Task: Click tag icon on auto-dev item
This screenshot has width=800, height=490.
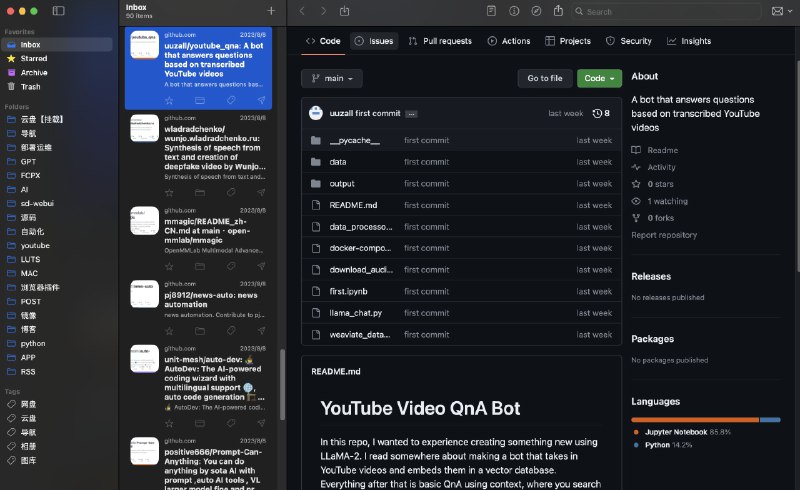Action: coord(231,423)
